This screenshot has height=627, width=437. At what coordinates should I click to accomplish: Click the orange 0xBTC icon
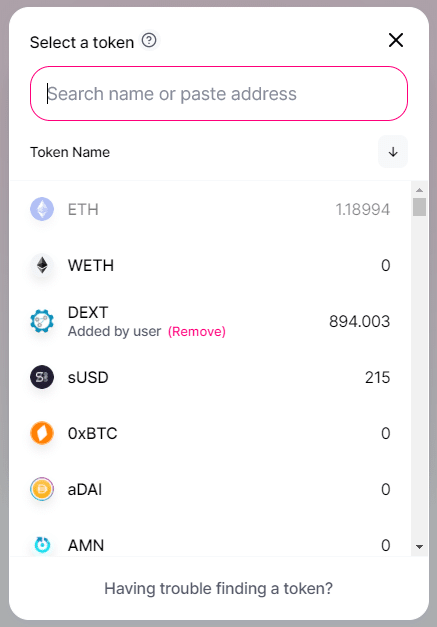[42, 433]
